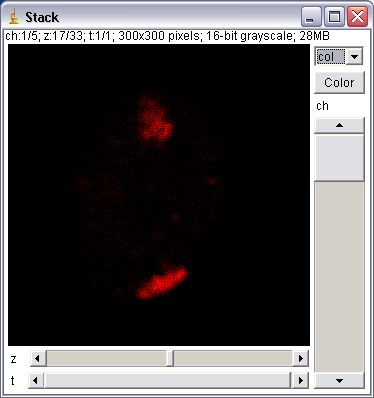Close the Stack window

click(358, 17)
